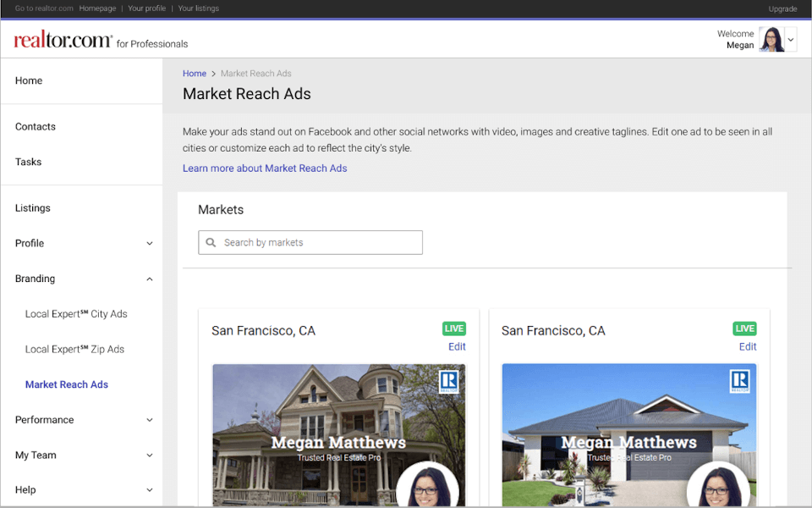
Task: Click the Your profile link in the top bar
Action: [146, 8]
